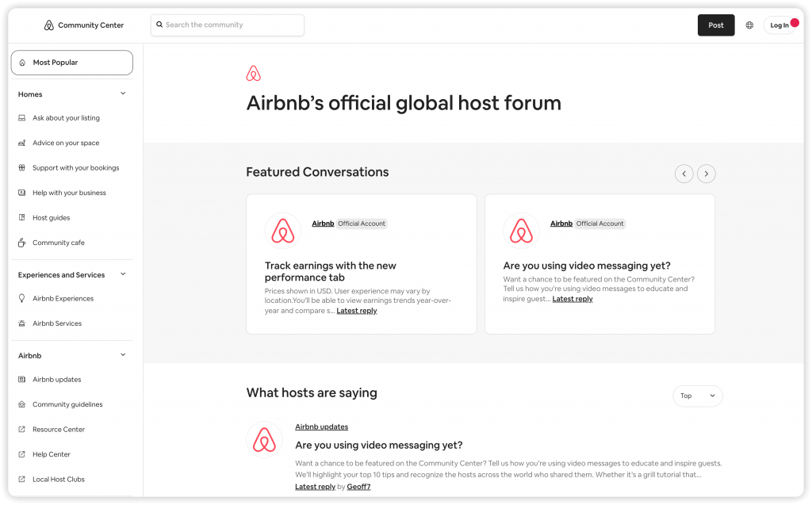
Task: Click Airbnb avatar on video messaging card
Action: (521, 231)
